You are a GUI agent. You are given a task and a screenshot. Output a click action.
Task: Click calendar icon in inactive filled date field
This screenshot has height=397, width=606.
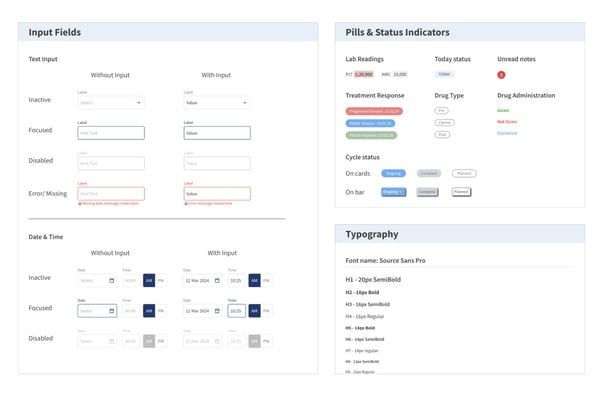tap(217, 280)
